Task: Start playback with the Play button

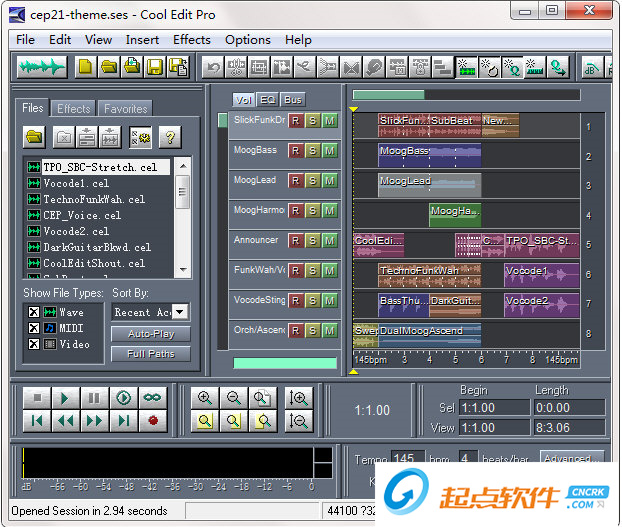Action: pyautogui.click(x=65, y=397)
